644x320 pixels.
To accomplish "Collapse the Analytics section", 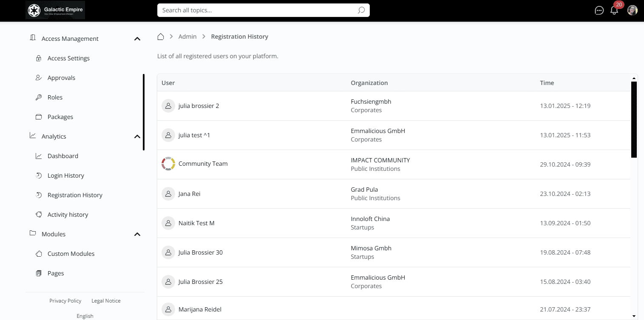I will (137, 136).
